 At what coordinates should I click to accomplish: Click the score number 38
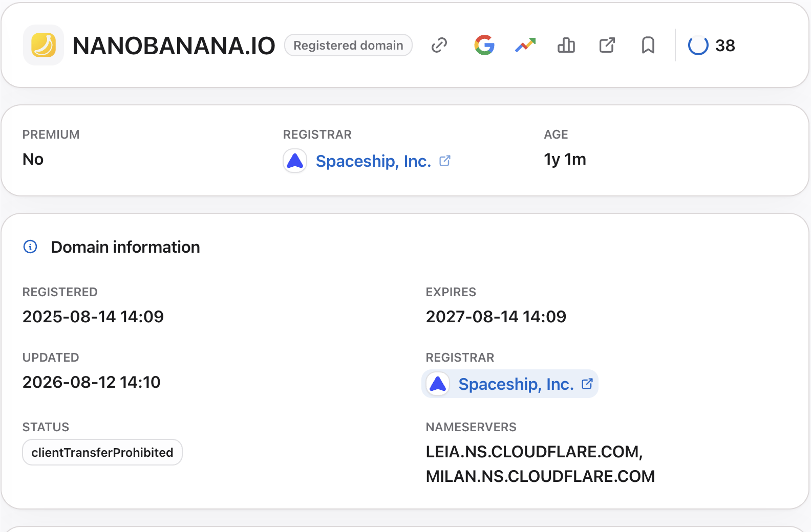725,46
